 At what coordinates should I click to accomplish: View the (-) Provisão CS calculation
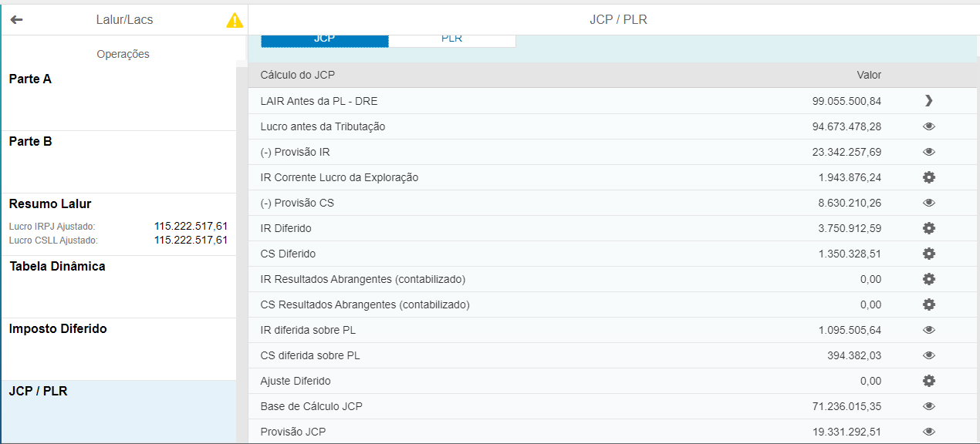pyautogui.click(x=929, y=203)
